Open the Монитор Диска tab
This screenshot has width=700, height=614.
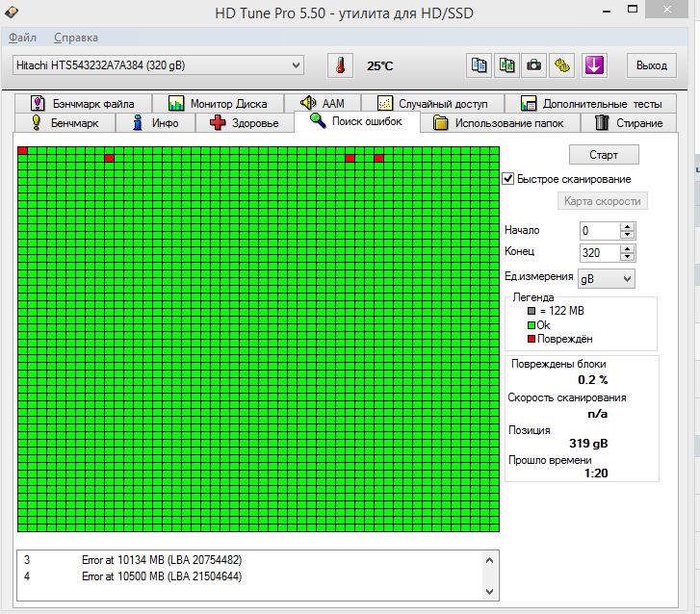pyautogui.click(x=218, y=103)
